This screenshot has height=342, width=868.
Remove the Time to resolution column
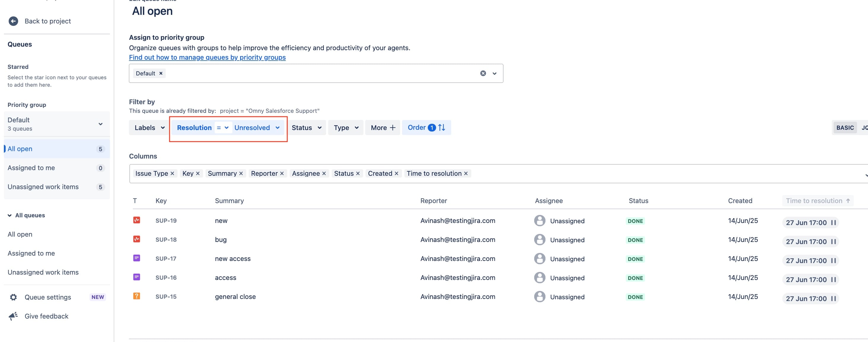point(466,173)
